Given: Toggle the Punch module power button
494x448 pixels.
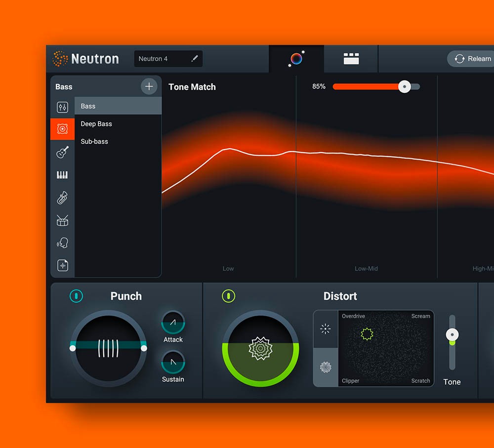Looking at the screenshot, I should (x=76, y=296).
